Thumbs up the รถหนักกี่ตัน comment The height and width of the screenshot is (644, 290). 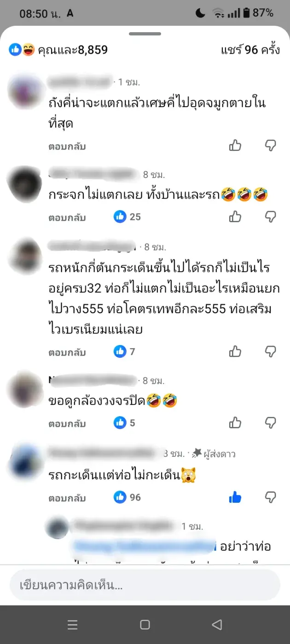pyautogui.click(x=235, y=352)
